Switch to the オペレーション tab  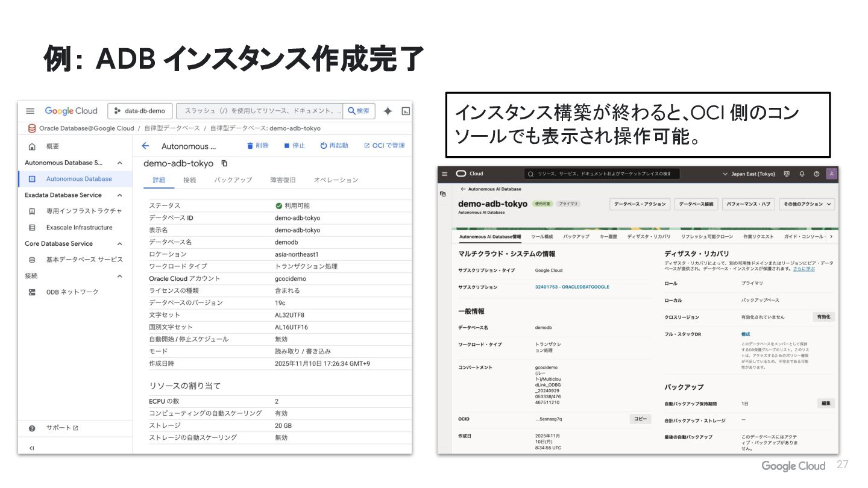(x=336, y=180)
